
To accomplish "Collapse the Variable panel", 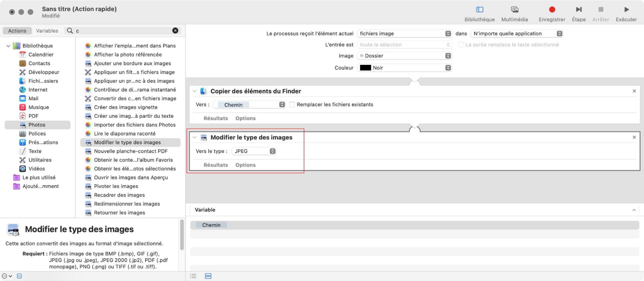I will [634, 210].
